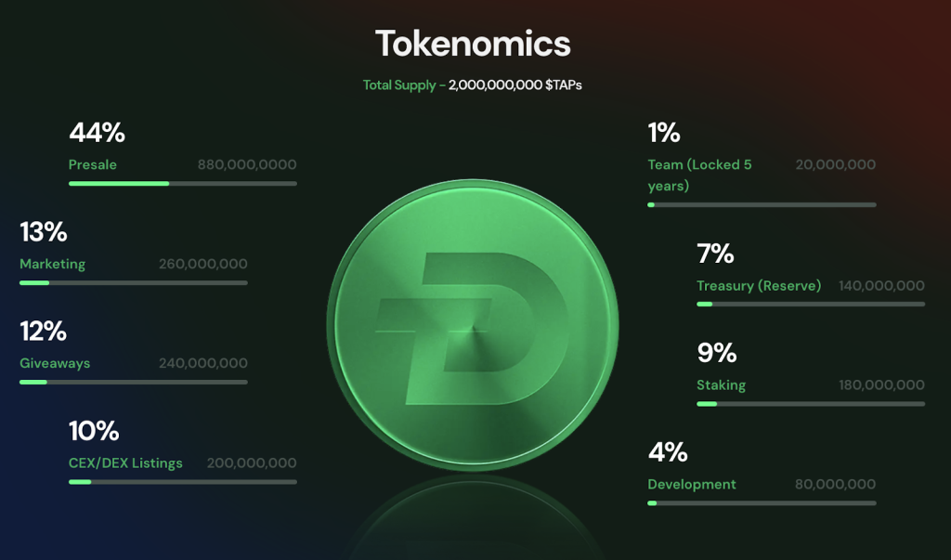The height and width of the screenshot is (560, 951).
Task: Click the Development progress bar
Action: (x=762, y=502)
